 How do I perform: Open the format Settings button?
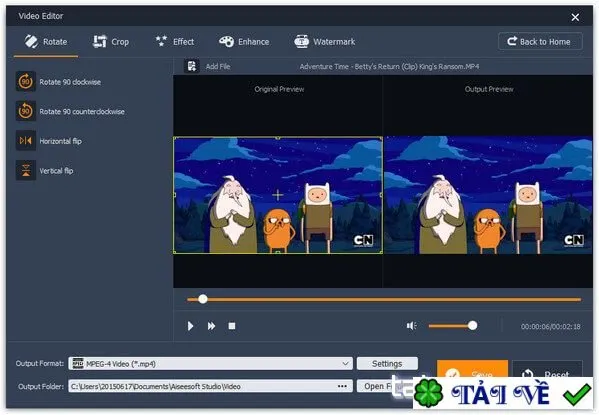coord(387,363)
